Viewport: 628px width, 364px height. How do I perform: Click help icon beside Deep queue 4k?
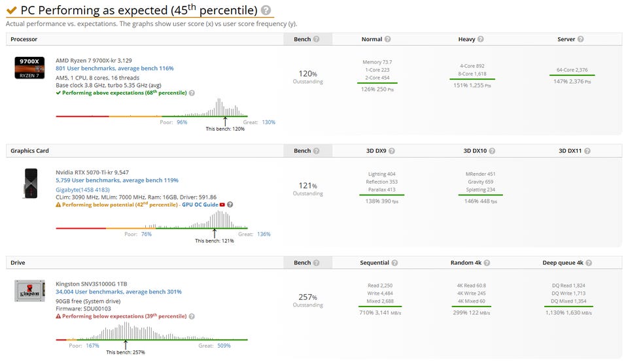589,263
